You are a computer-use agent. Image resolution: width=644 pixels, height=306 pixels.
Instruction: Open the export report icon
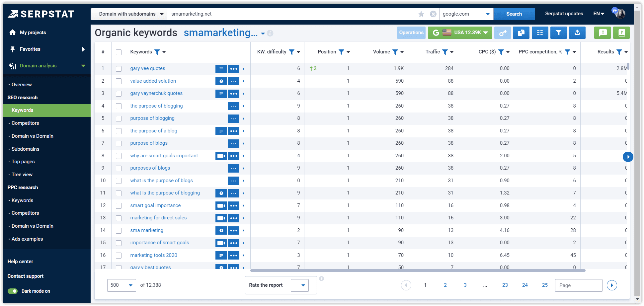pyautogui.click(x=577, y=33)
